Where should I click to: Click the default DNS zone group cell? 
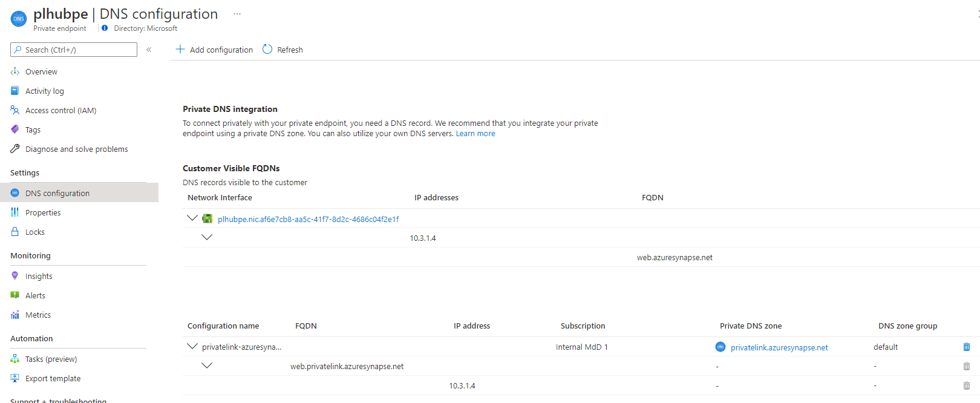pyautogui.click(x=886, y=347)
